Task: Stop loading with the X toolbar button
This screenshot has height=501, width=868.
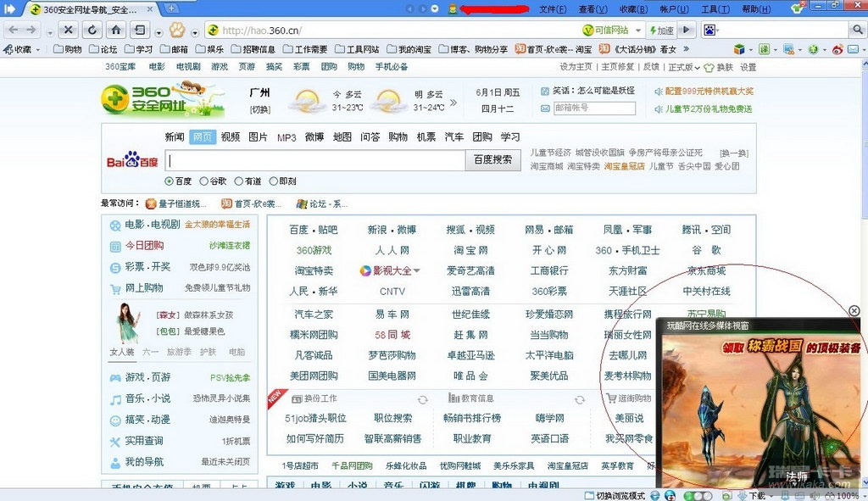Action: pyautogui.click(x=68, y=30)
